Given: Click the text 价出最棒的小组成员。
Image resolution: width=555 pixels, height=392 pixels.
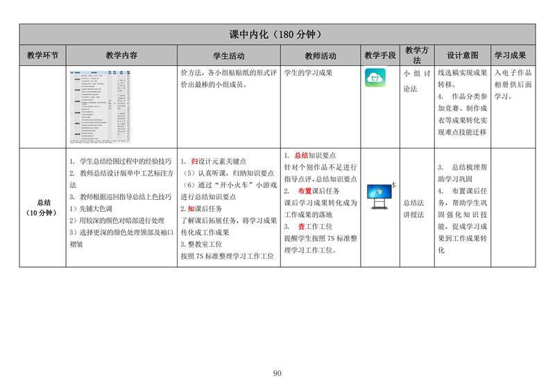Looking at the screenshot, I should (214, 85).
